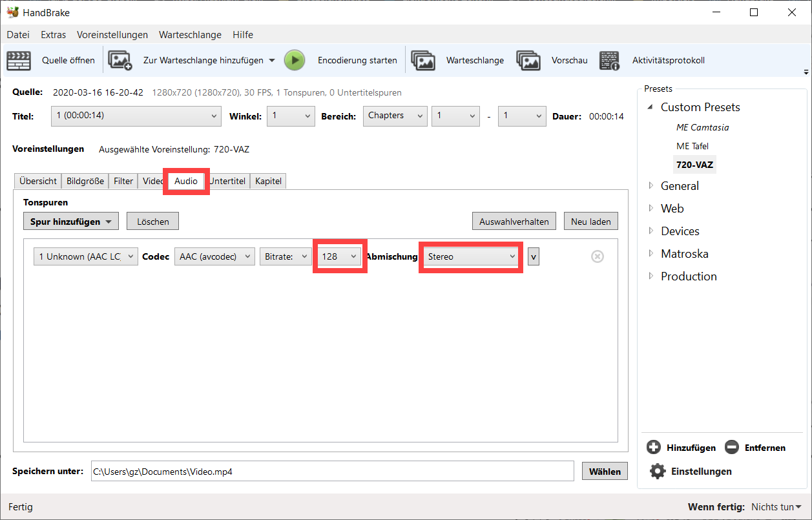Open the end chapter dropdown
The height and width of the screenshot is (520, 812).
[522, 116]
